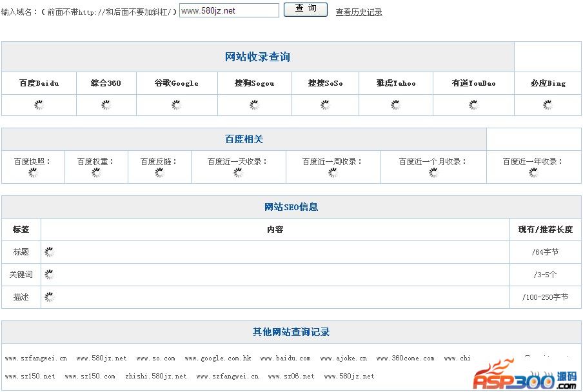This screenshot has height=392, width=583.
Task: Click the domain name input field
Action: [229, 10]
